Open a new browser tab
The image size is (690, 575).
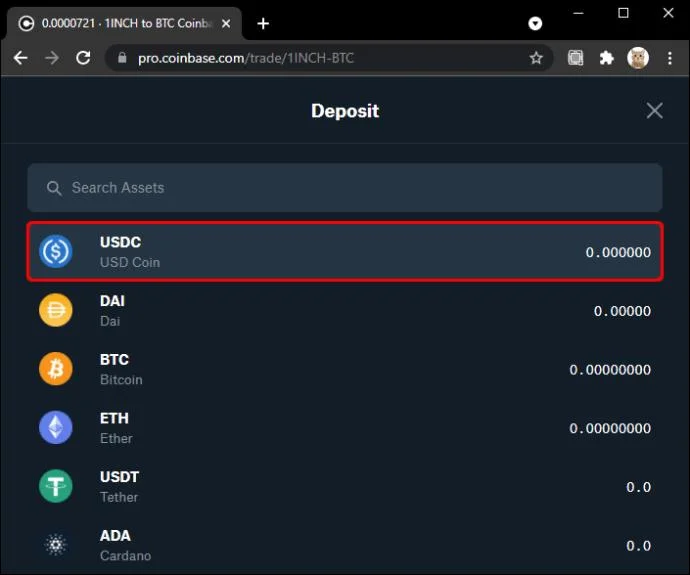click(263, 23)
